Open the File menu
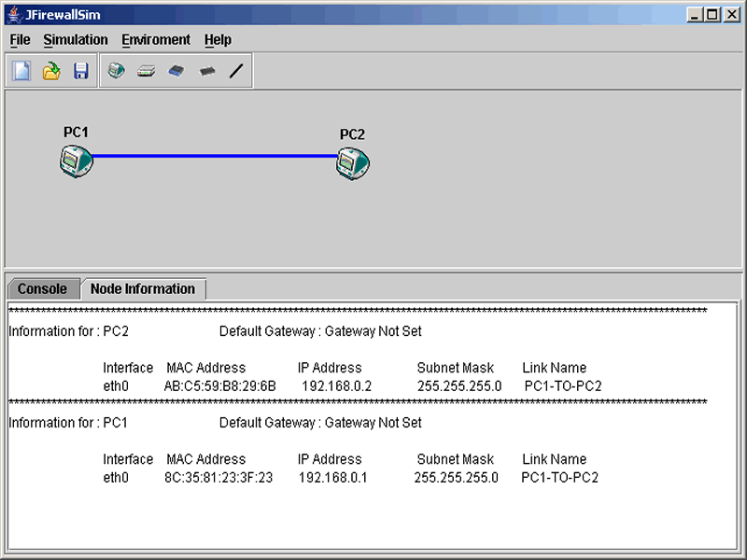The width and height of the screenshot is (747, 560). [x=21, y=40]
